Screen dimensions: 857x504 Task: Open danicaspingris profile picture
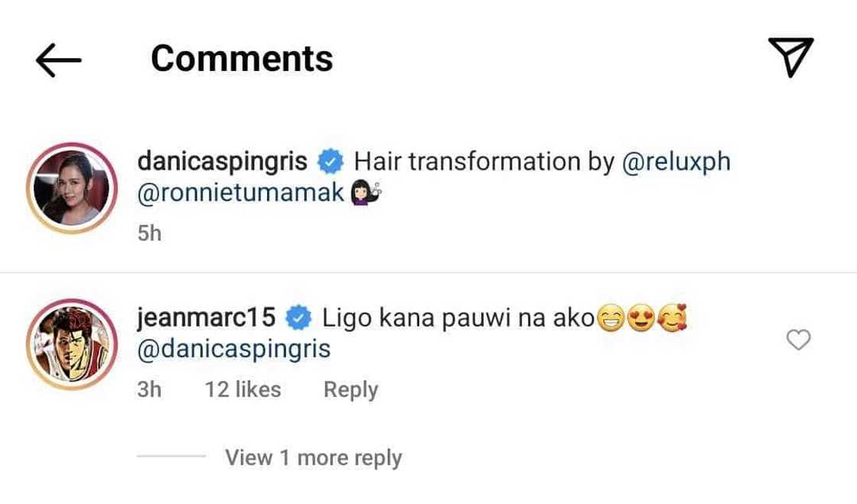(x=71, y=188)
